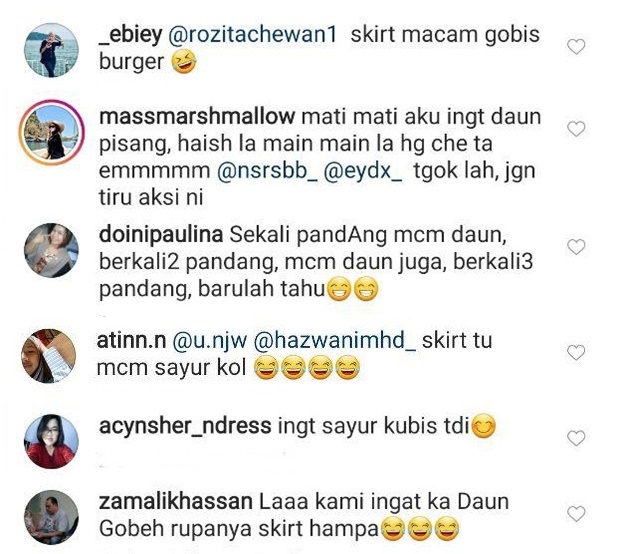This screenshot has width=619, height=554.
Task: Like the comment by _ebiey
Action: (x=576, y=47)
